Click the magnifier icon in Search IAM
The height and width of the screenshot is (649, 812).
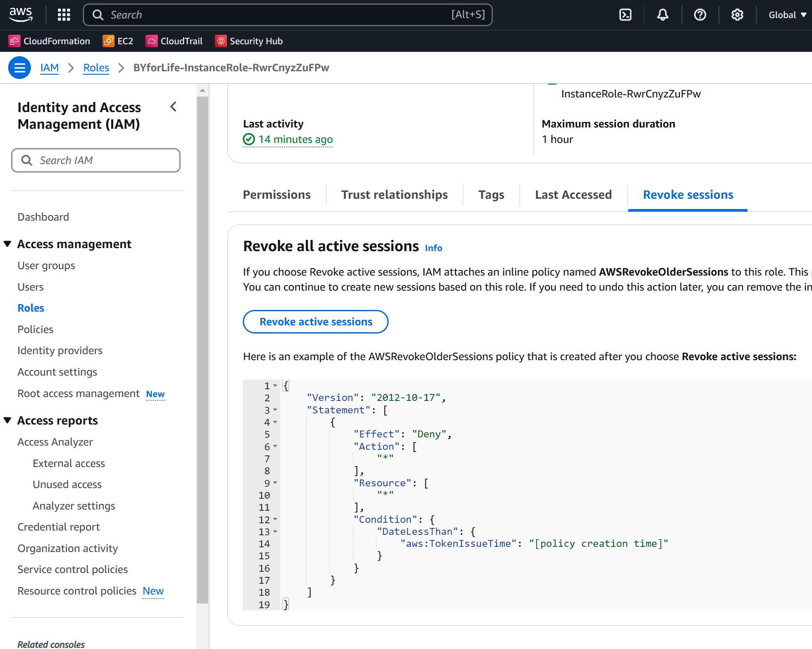[27, 161]
